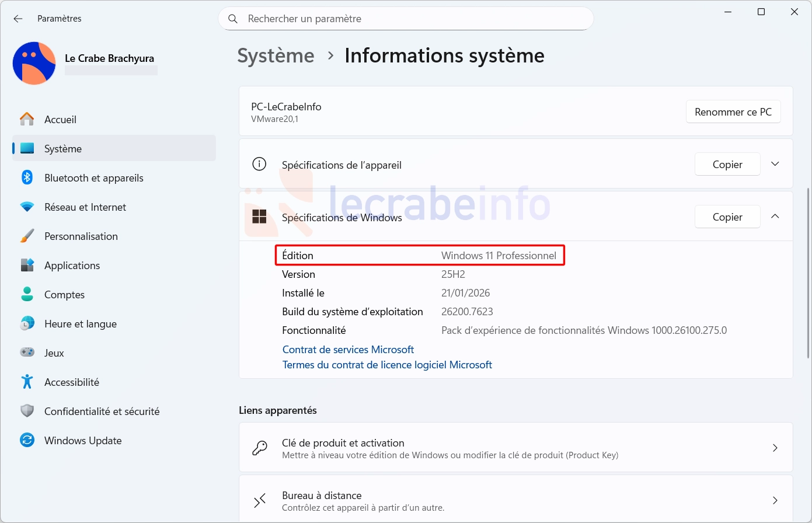Navigate to Accueil in sidebar
The height and width of the screenshot is (523, 812).
(60, 120)
